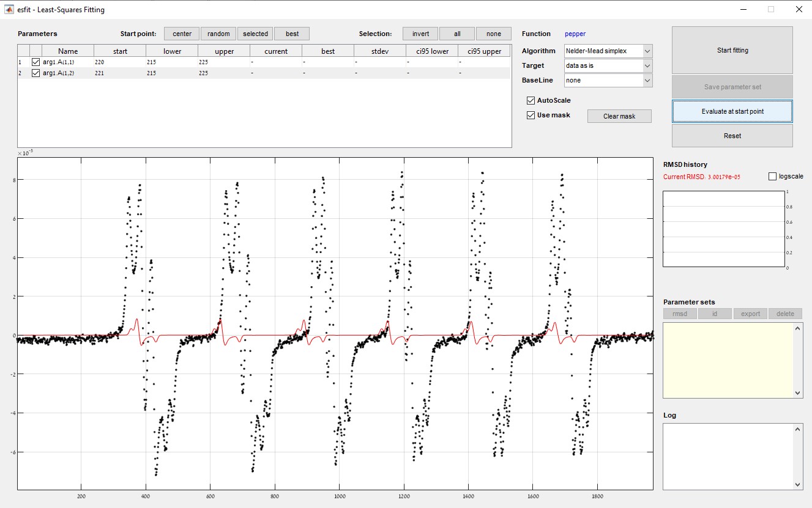This screenshot has height=508, width=812.
Task: Click the rmsd sort button
Action: tap(680, 314)
